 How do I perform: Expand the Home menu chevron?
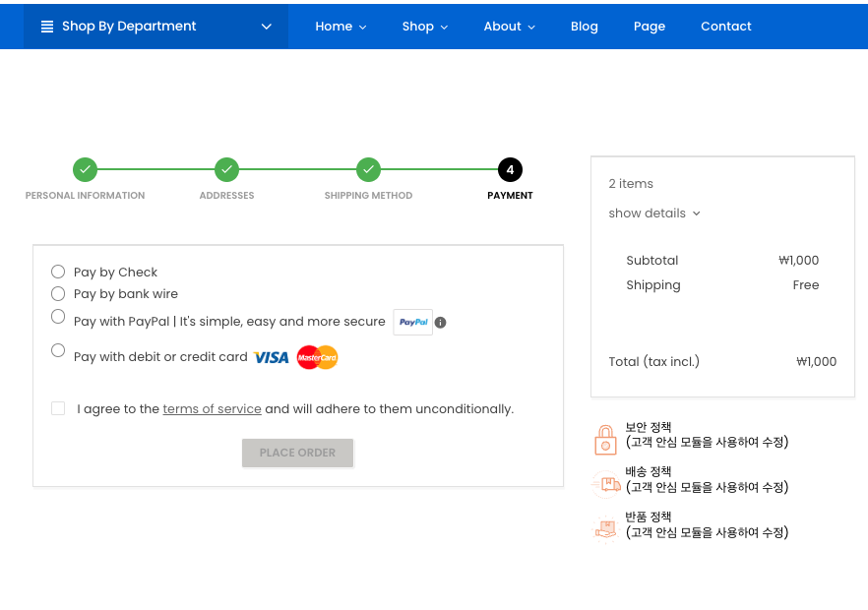[x=362, y=28]
